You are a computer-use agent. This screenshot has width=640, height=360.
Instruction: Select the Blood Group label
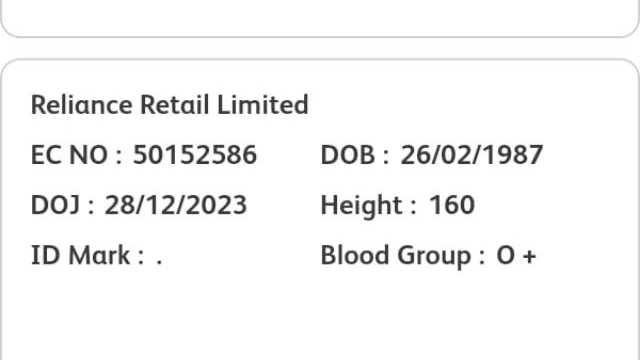tap(396, 256)
